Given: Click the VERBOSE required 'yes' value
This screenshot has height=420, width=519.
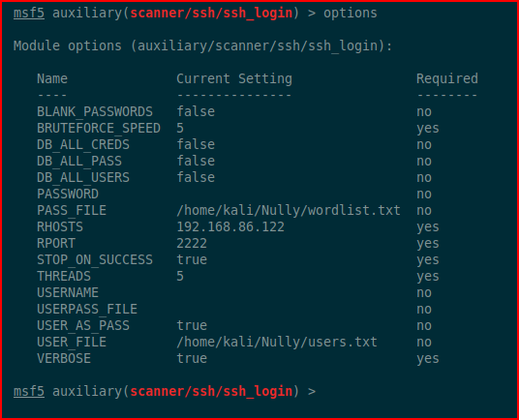Looking at the screenshot, I should tap(428, 358).
